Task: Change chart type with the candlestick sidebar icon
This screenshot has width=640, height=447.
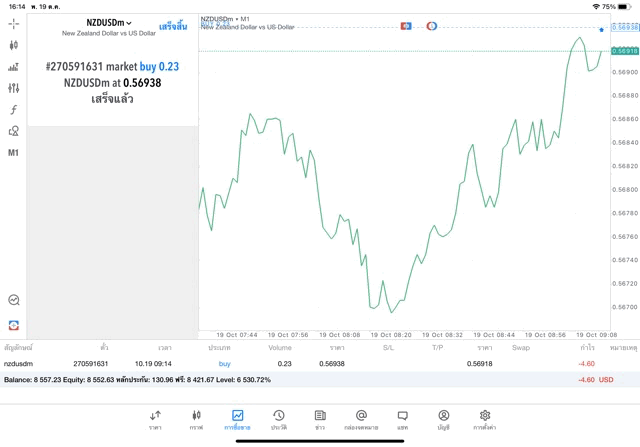Action: (13, 45)
